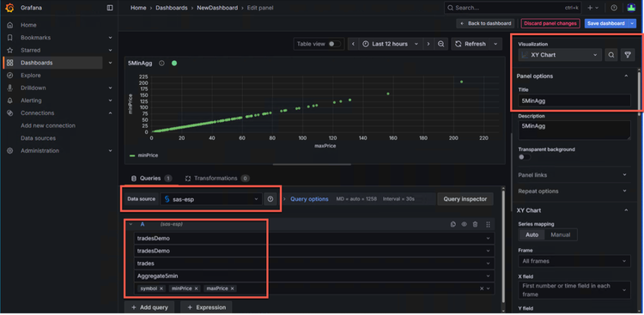Image resolution: width=644 pixels, height=315 pixels.
Task: Open Add new connection menu item
Action: 48,125
